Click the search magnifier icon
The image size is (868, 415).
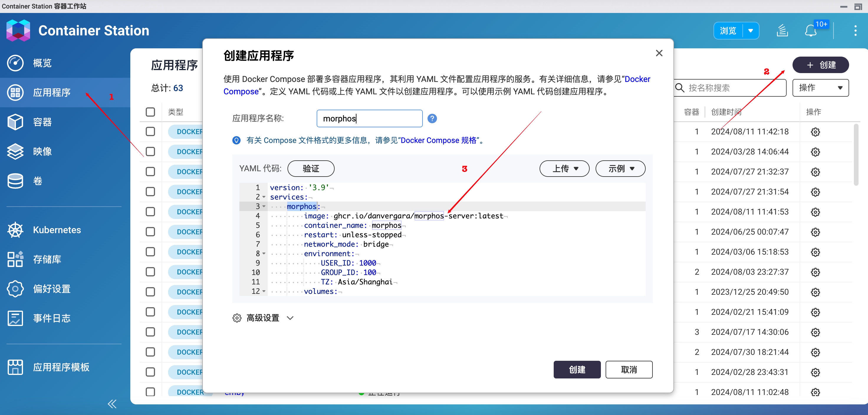pos(680,88)
